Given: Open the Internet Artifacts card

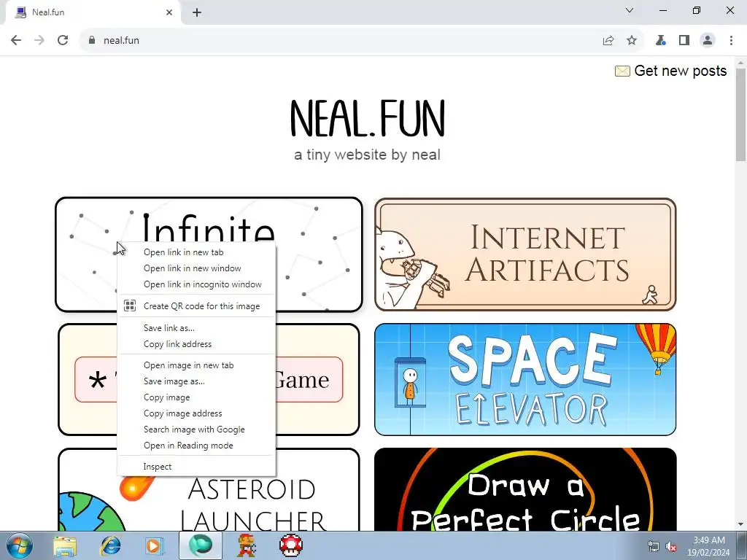Looking at the screenshot, I should coord(525,254).
